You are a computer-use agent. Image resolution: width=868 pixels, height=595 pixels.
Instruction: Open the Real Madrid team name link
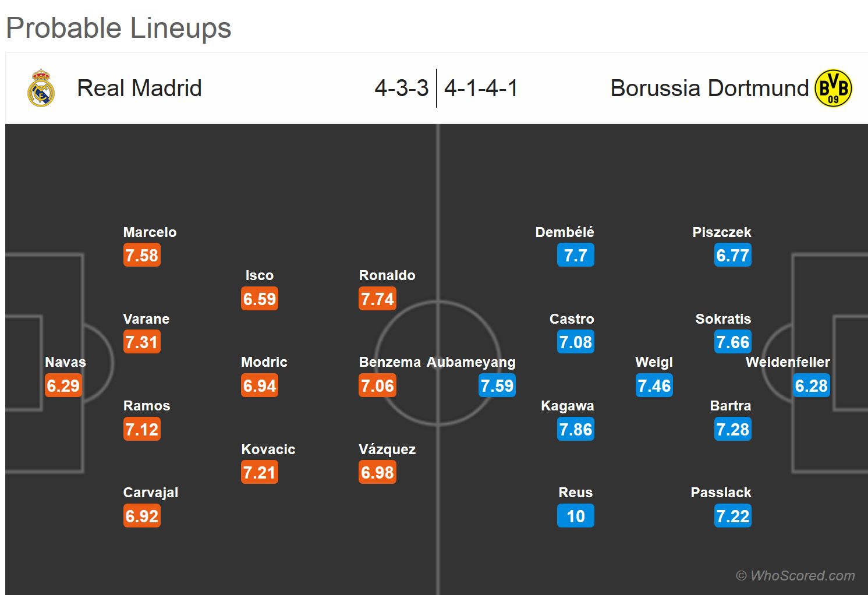(139, 88)
